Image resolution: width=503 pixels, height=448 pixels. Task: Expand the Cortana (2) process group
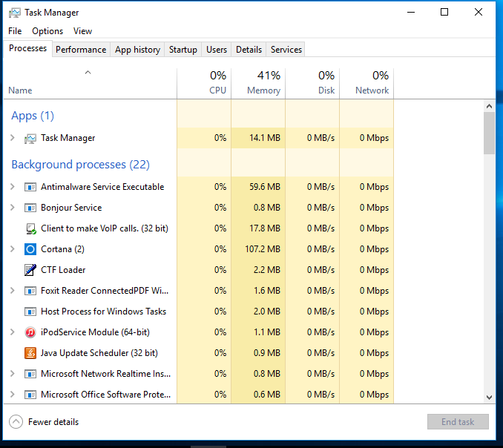click(13, 248)
